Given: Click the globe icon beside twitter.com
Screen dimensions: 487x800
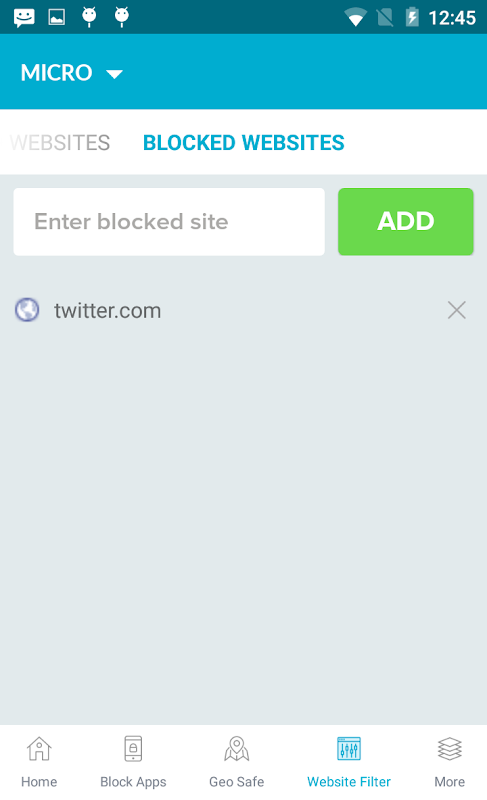Looking at the screenshot, I should (x=27, y=310).
